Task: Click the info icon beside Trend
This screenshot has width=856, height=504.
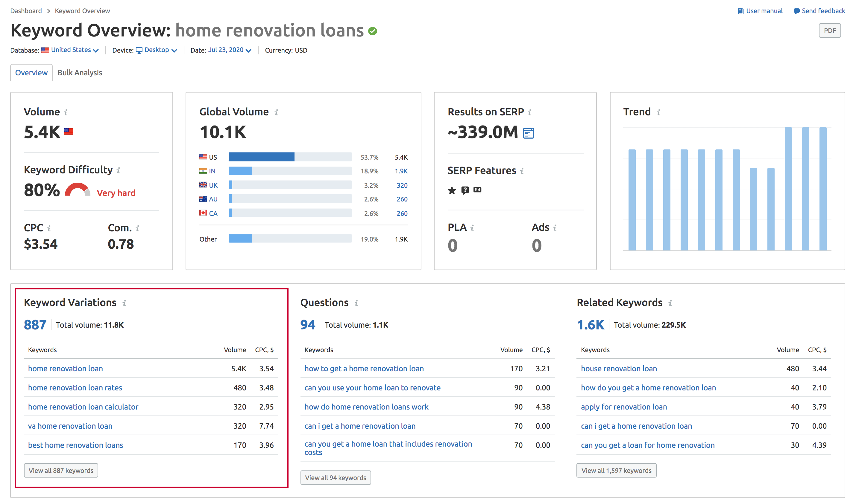Action: (658, 112)
